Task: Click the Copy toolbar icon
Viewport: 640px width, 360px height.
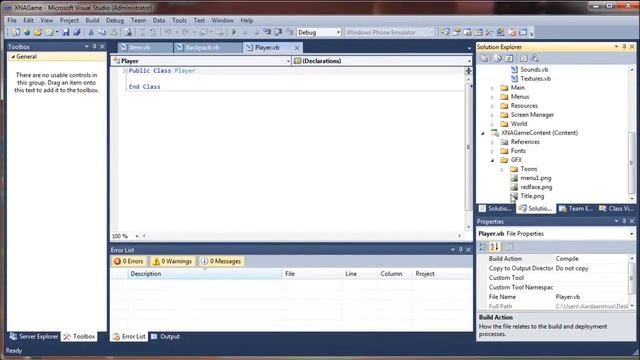Action: point(102,32)
